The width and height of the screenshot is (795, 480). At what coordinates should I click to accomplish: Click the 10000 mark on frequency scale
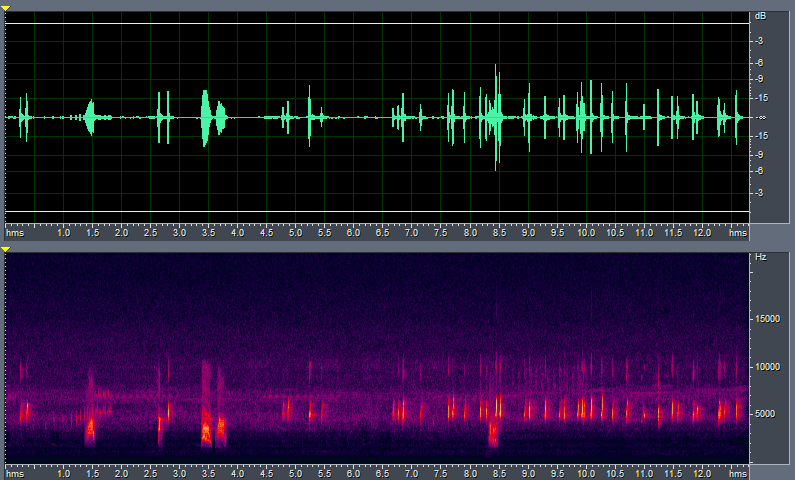click(x=768, y=366)
